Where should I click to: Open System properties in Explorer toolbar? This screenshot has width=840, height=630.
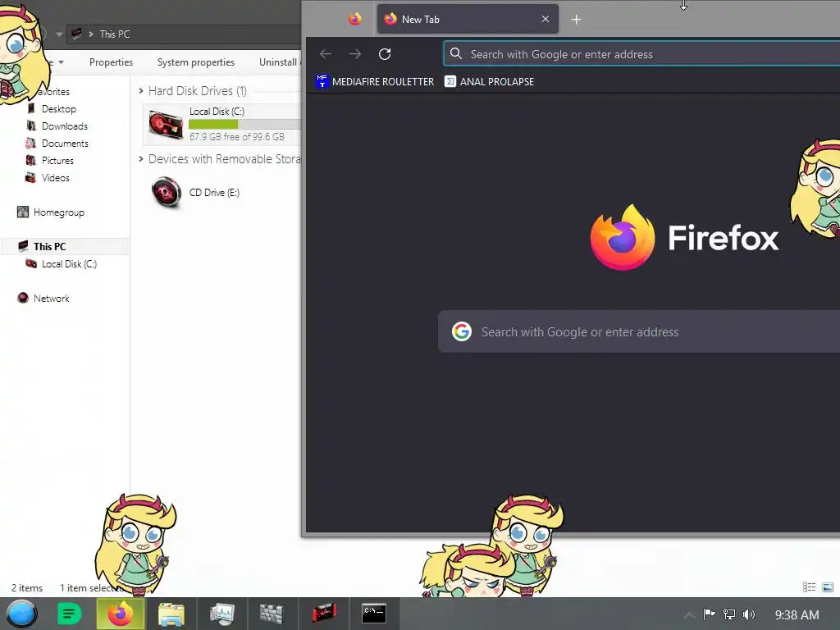pyautogui.click(x=196, y=62)
